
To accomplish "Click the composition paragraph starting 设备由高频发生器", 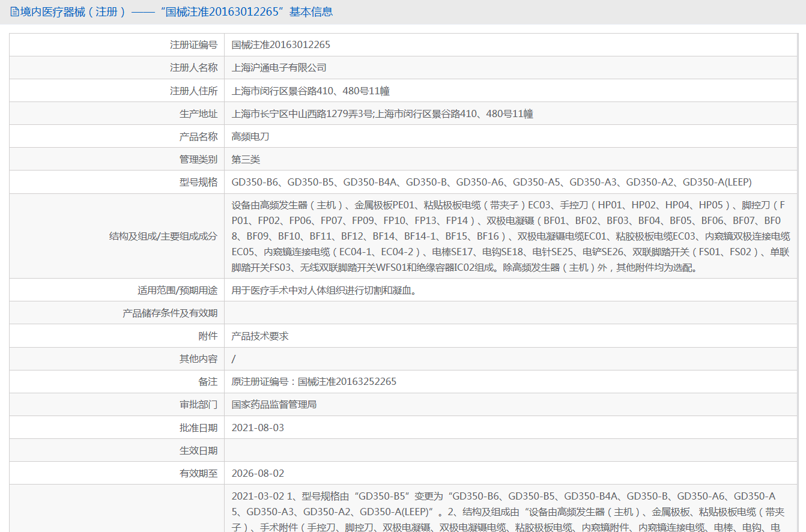I will (x=511, y=236).
